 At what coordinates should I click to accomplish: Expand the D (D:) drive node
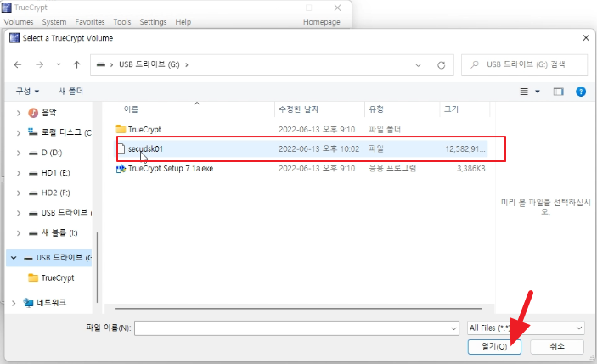[x=19, y=153]
